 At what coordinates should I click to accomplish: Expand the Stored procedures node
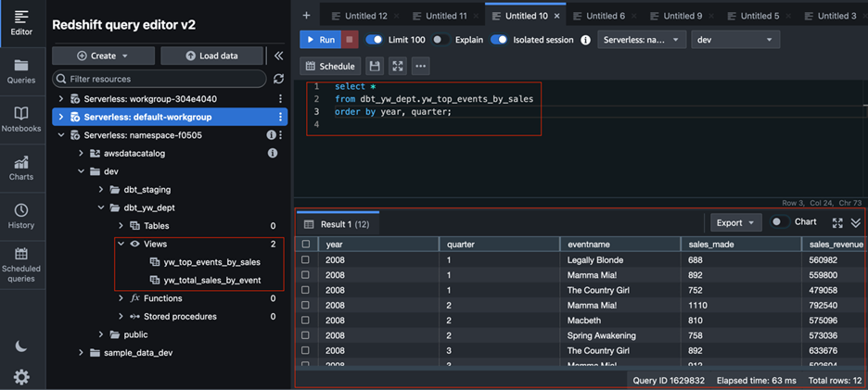point(121,317)
